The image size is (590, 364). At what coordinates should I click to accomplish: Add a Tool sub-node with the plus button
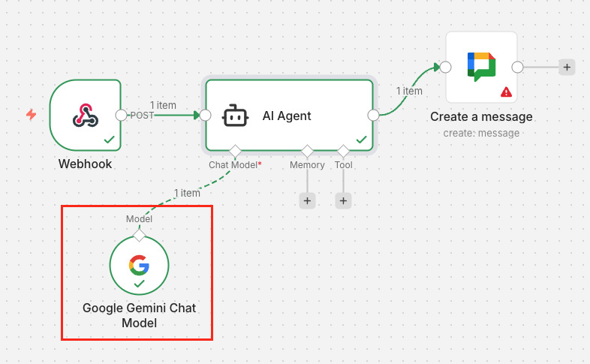tap(343, 200)
